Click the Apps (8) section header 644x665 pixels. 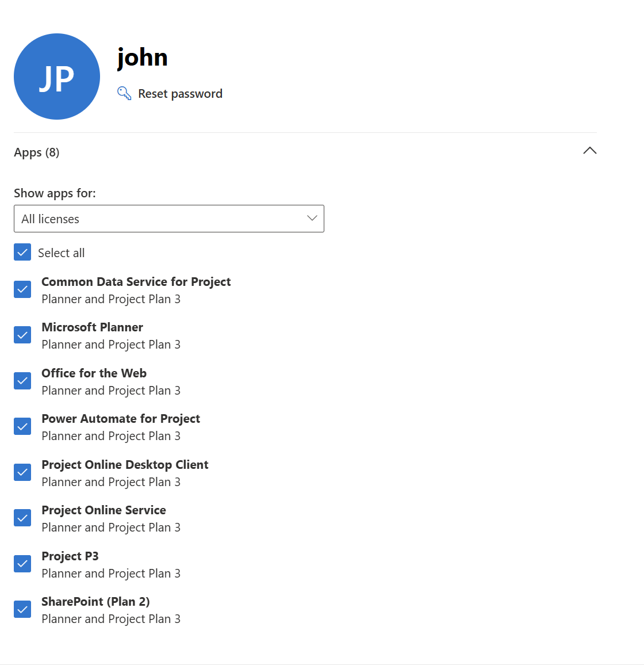[x=305, y=152]
